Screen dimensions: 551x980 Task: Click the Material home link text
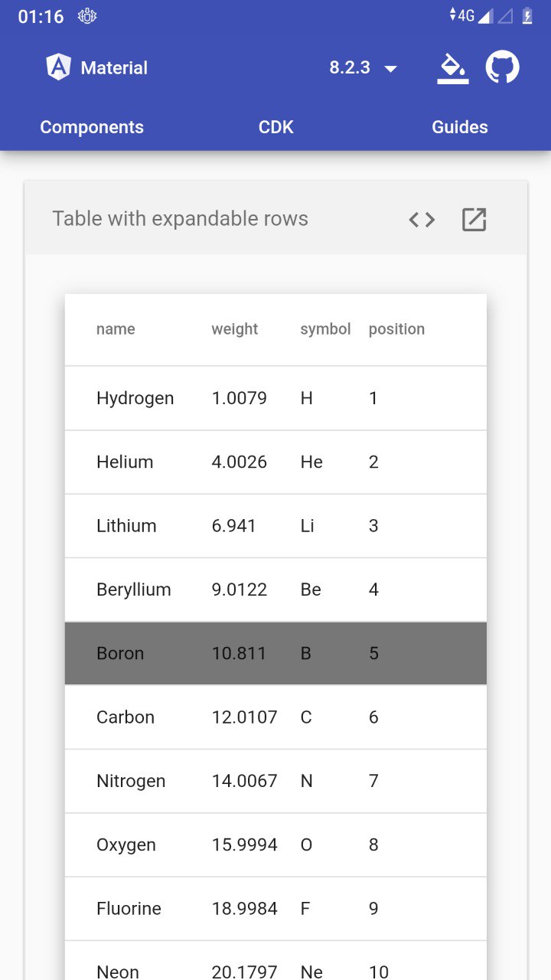114,68
